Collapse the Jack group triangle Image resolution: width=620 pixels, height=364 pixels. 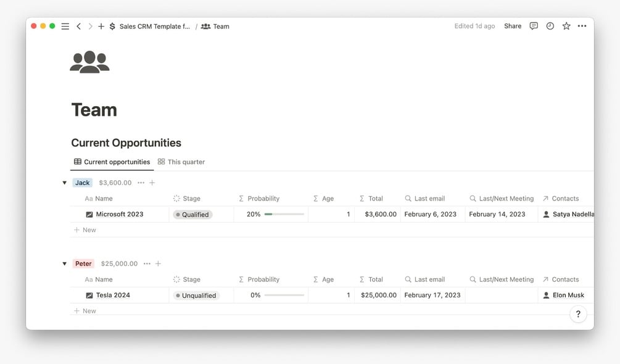[64, 183]
